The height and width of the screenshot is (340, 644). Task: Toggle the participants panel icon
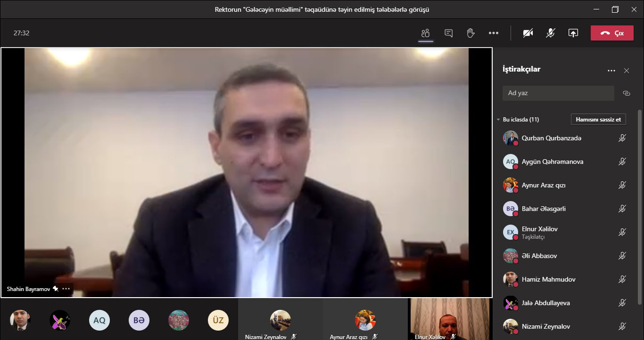[426, 33]
